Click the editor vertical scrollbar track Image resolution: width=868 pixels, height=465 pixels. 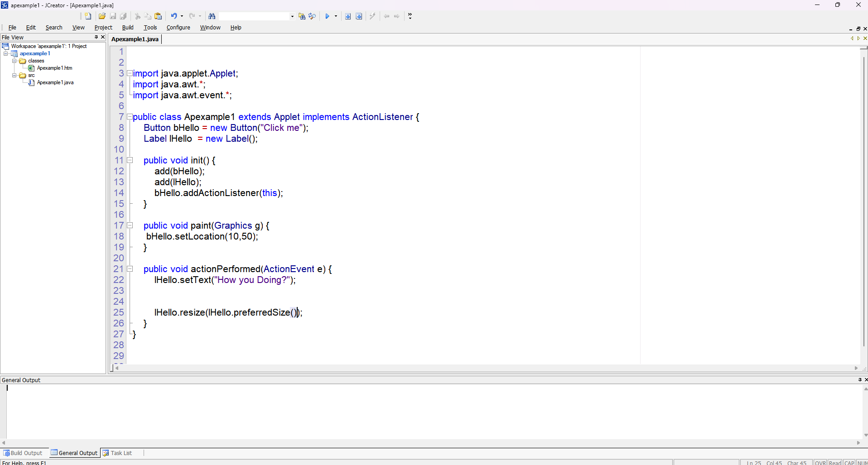(863, 204)
